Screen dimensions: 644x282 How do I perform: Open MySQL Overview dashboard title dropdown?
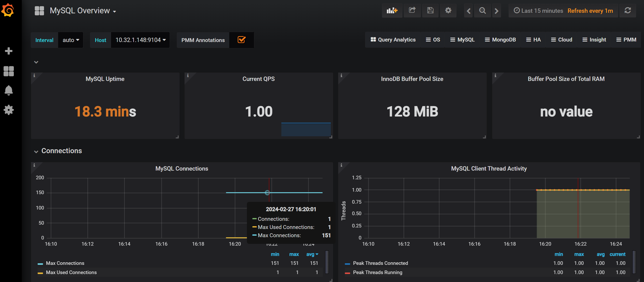point(83,11)
